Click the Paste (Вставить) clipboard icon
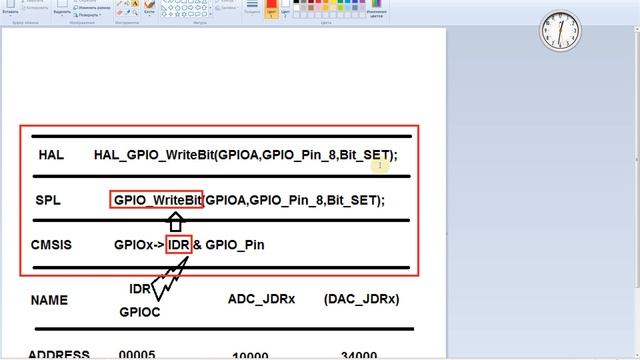The width and height of the screenshot is (640, 360). click(11, 3)
